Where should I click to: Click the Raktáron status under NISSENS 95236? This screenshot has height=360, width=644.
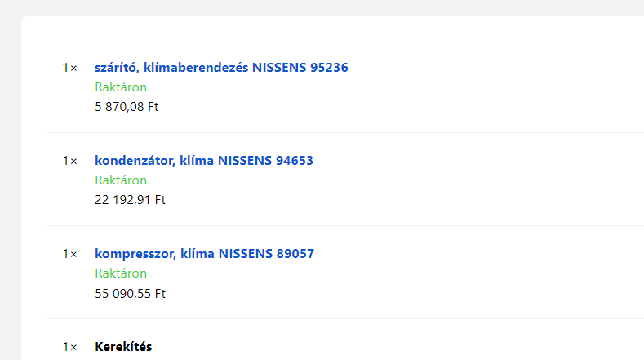pos(121,87)
